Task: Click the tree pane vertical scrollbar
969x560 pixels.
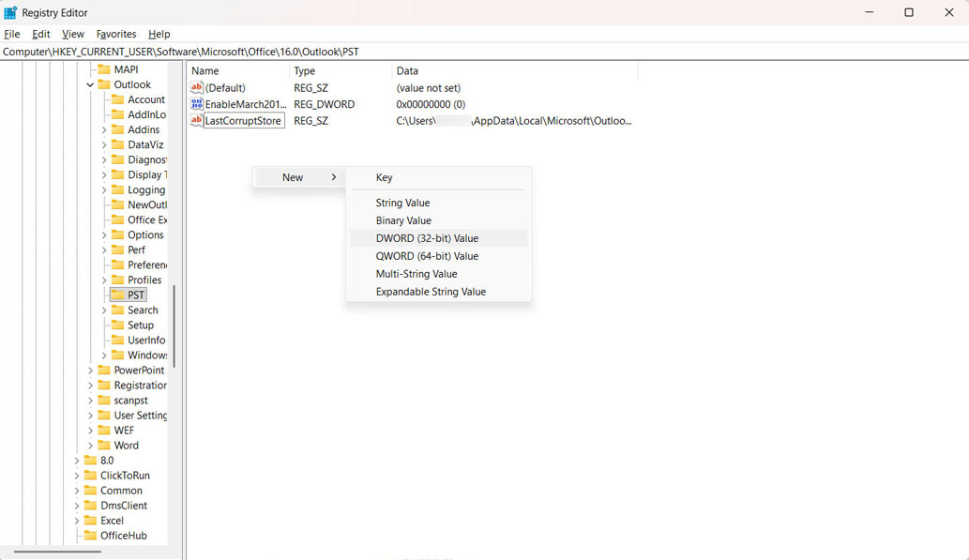Action: (174, 326)
